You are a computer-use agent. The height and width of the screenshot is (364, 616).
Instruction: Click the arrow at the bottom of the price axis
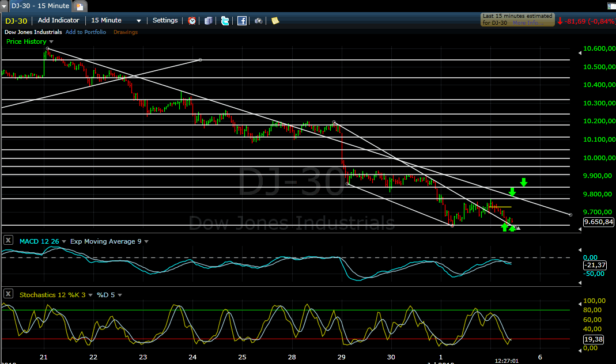(x=580, y=229)
